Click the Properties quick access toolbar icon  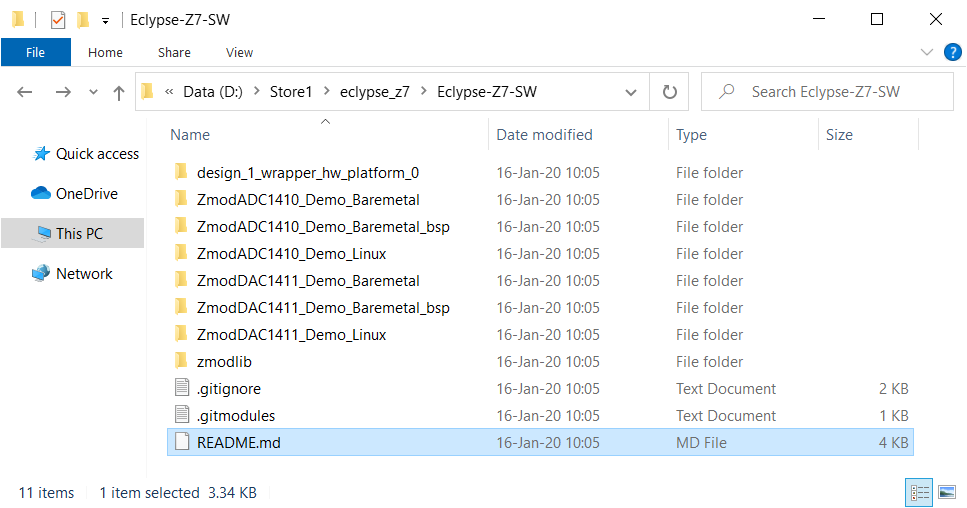click(x=57, y=20)
